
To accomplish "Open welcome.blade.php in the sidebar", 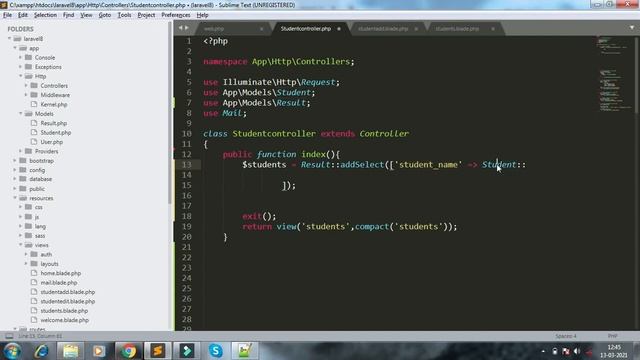I will tap(64, 320).
